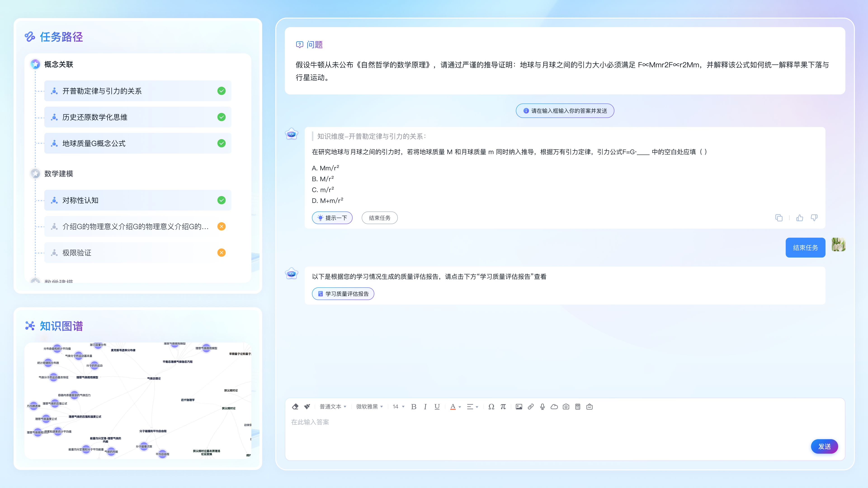Click the eraser clear-format icon
Viewport: 868px width, 488px height.
click(295, 406)
